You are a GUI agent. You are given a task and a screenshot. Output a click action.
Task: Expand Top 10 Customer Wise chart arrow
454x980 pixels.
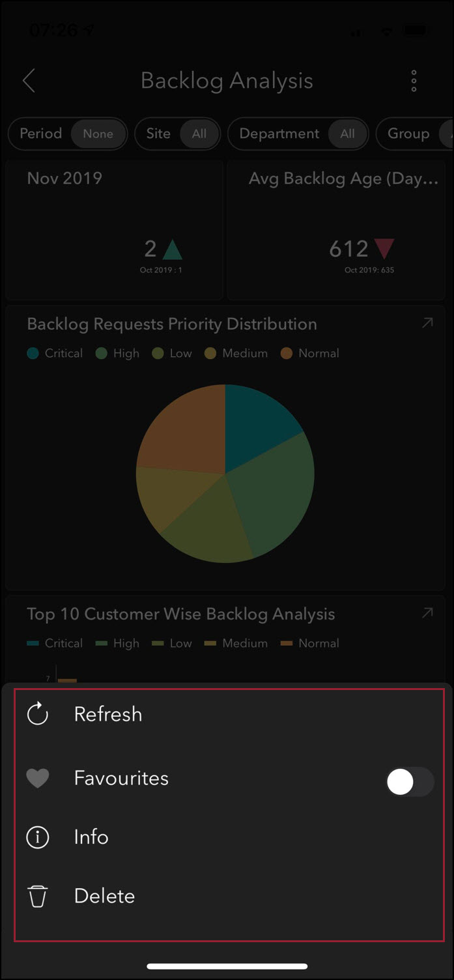click(x=427, y=613)
